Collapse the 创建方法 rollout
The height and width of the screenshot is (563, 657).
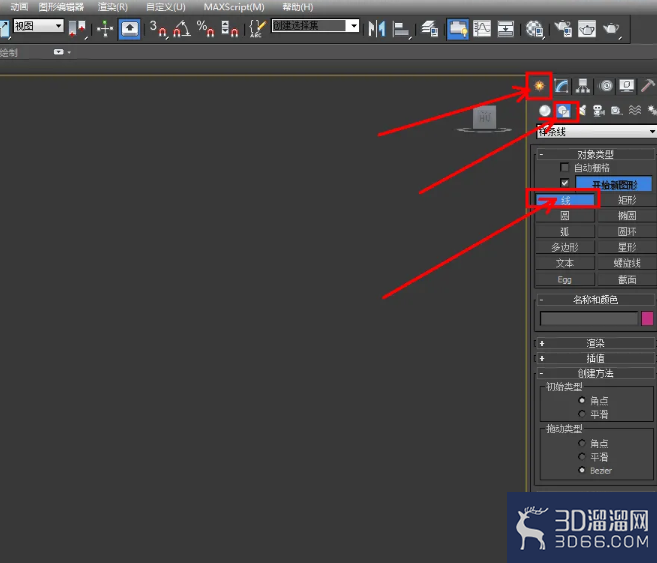coord(595,373)
